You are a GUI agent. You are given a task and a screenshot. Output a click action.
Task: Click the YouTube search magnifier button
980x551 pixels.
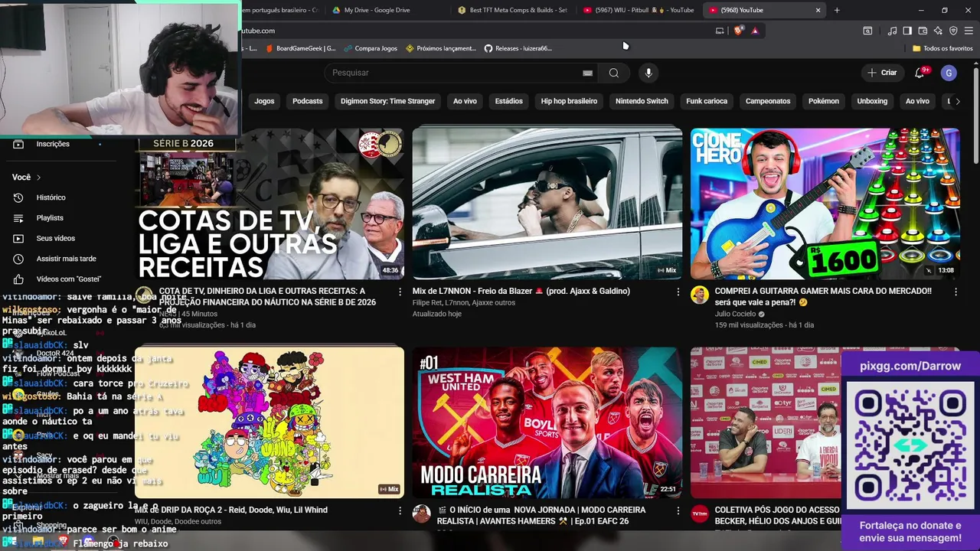coord(613,73)
